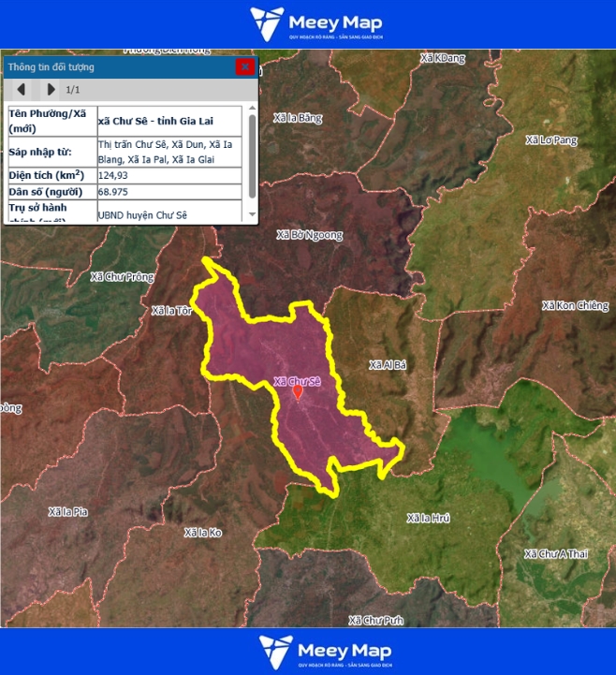Click the Xã Kon Chiêng map label
The width and height of the screenshot is (616, 675).
tap(575, 306)
